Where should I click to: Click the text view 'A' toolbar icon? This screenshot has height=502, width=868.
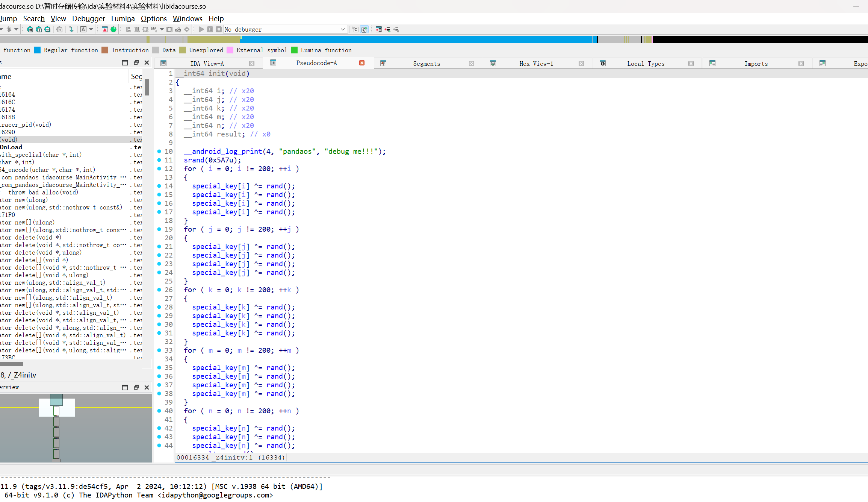point(83,29)
